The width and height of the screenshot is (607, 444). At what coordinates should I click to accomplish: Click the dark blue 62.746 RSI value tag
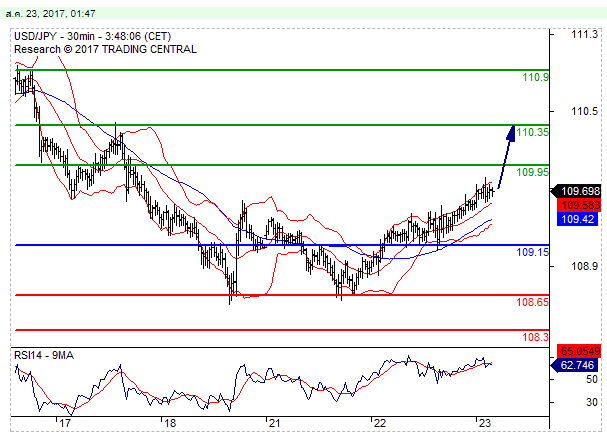tap(574, 365)
